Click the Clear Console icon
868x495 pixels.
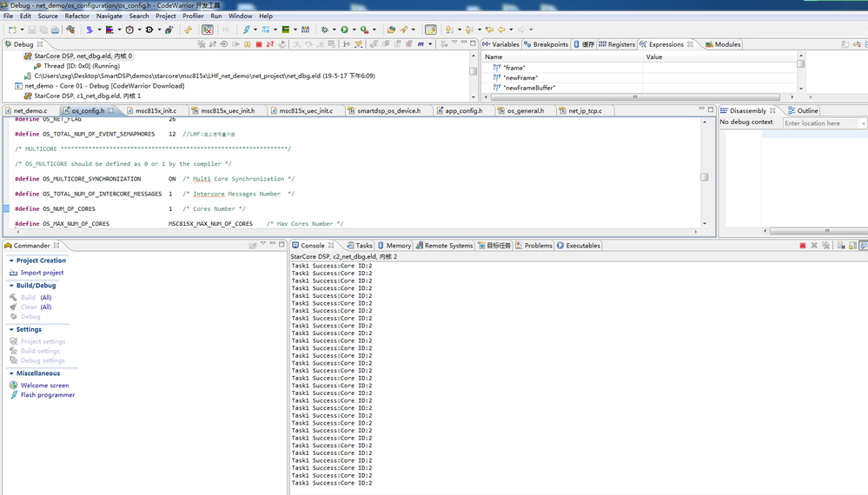[841, 246]
